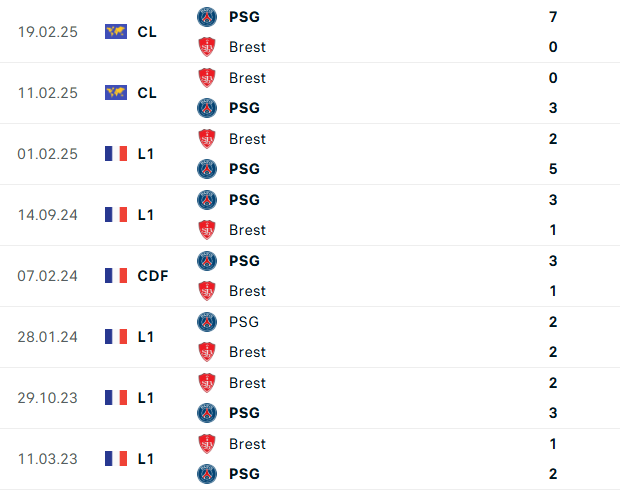Open Brest team name in 14.09.24 match
The height and width of the screenshot is (490, 620).
pyautogui.click(x=247, y=229)
